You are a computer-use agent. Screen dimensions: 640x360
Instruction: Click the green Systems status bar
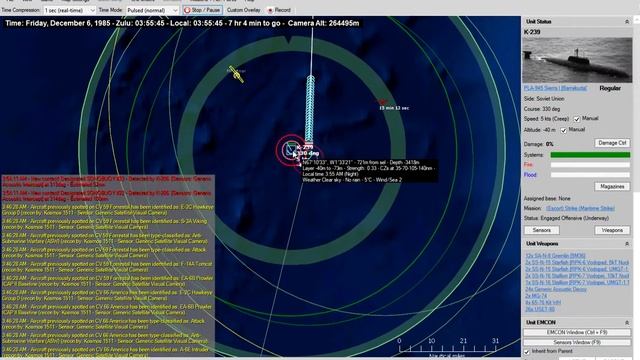[x=590, y=155]
